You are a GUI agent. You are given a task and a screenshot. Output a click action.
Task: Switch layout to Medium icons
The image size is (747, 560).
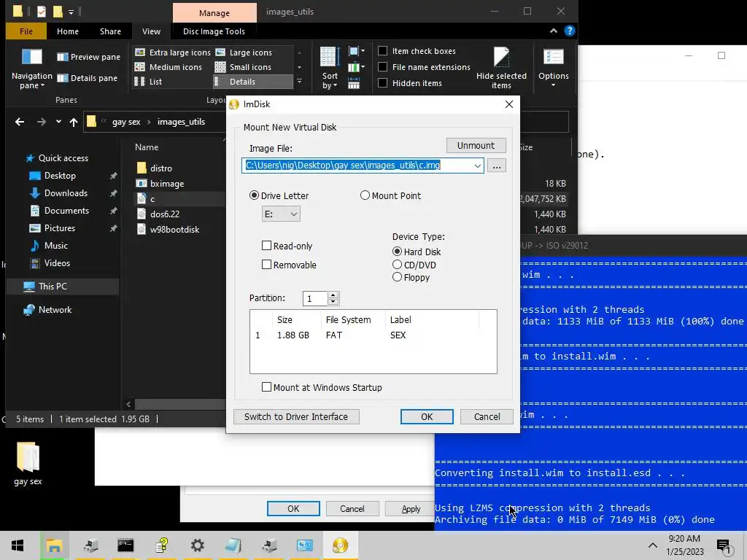169,67
